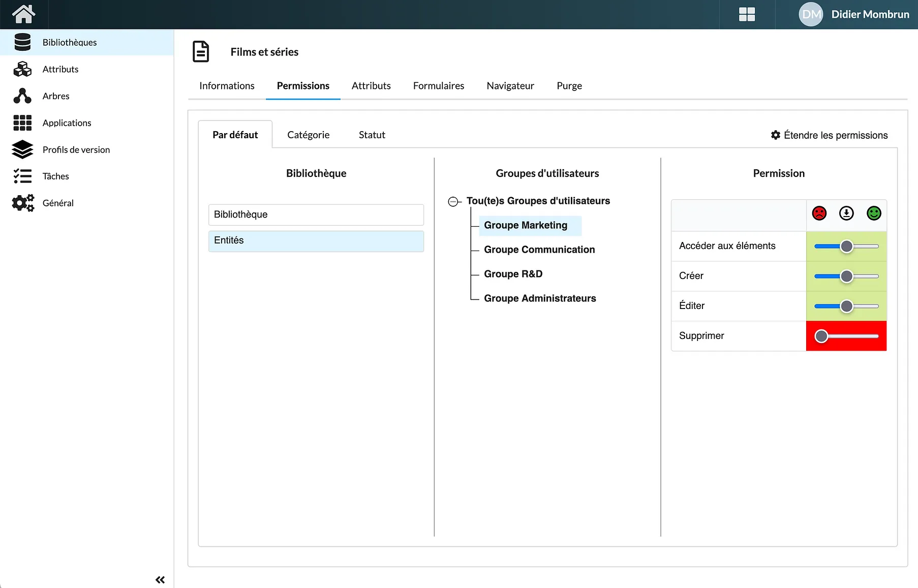Click the Accéder aux éléments label
The width and height of the screenshot is (918, 588).
coord(727,246)
